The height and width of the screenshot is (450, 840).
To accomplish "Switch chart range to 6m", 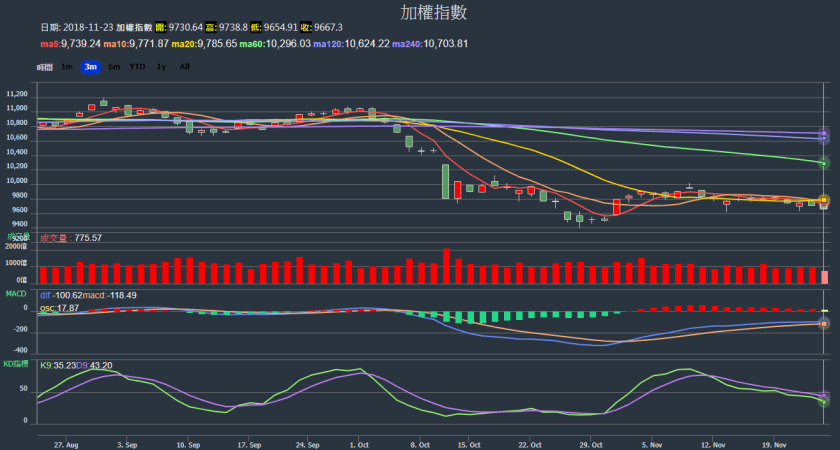I will coord(114,66).
